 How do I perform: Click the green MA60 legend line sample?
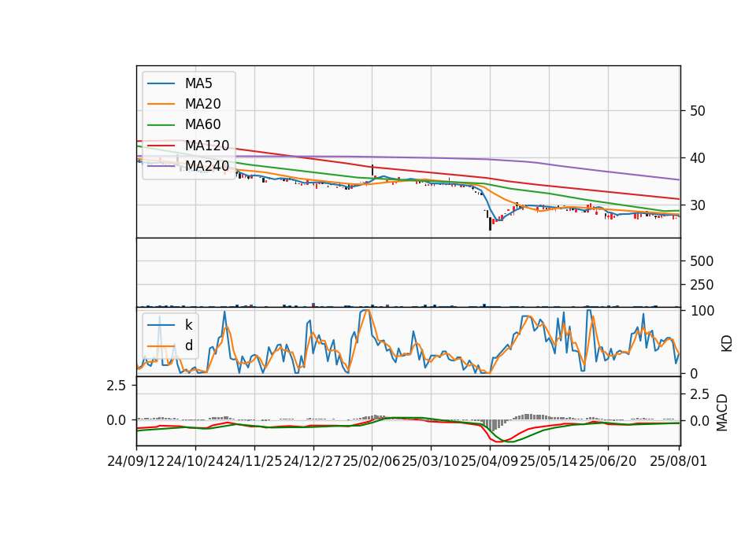pyautogui.click(x=161, y=125)
